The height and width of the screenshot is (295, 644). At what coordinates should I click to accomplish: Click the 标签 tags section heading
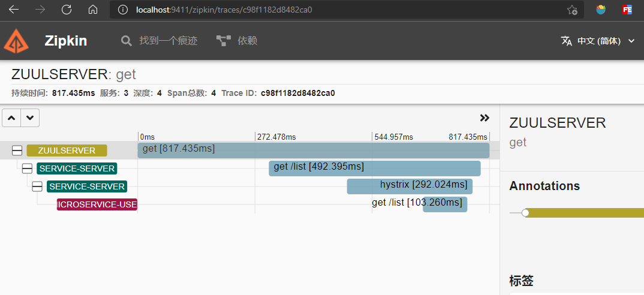(x=522, y=281)
